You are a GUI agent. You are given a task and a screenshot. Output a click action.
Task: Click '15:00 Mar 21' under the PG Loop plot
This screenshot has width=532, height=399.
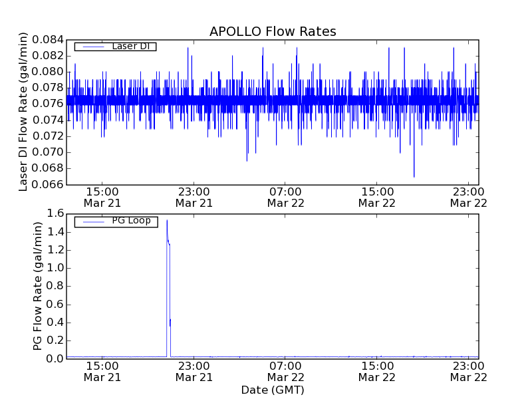coord(102,372)
